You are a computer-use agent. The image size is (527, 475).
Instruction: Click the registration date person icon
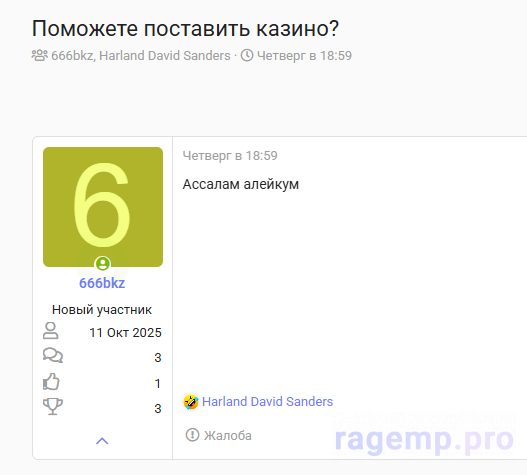51,331
